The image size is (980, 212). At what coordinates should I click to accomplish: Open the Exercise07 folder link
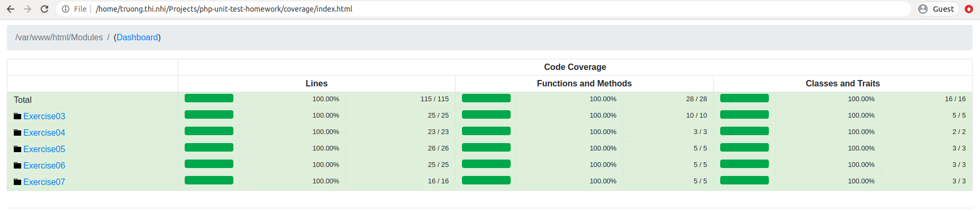[x=44, y=182]
